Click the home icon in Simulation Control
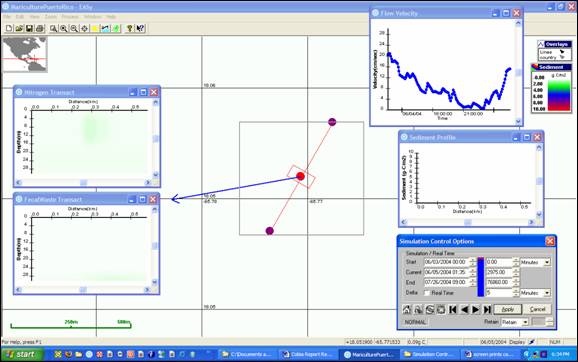 (x=407, y=310)
